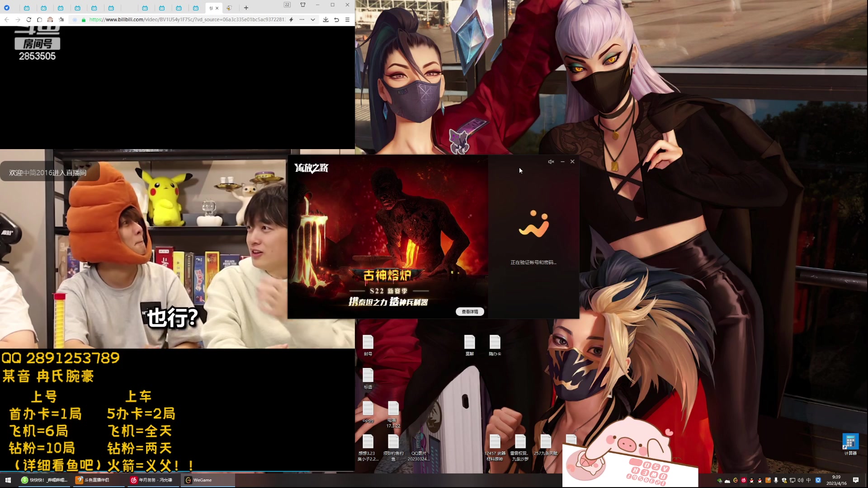Click the 古神熔炉 season banner
The width and height of the screenshot is (868, 488).
pos(388,237)
